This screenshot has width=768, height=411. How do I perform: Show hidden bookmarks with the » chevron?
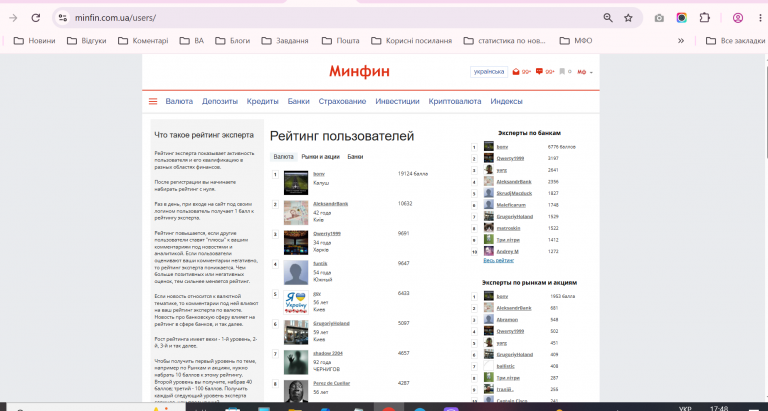click(681, 41)
